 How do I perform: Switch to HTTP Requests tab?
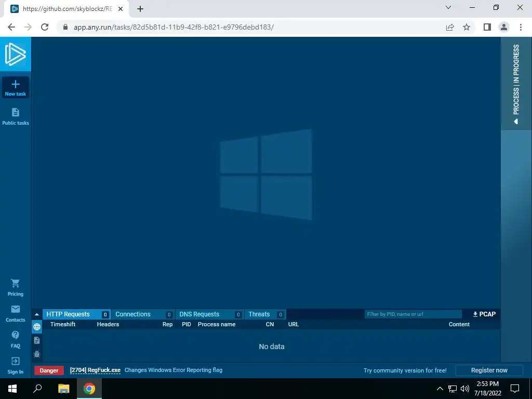(76, 314)
